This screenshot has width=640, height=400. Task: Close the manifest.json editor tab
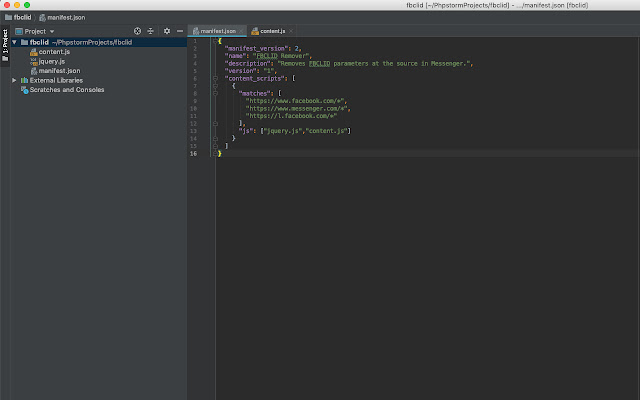[241, 31]
